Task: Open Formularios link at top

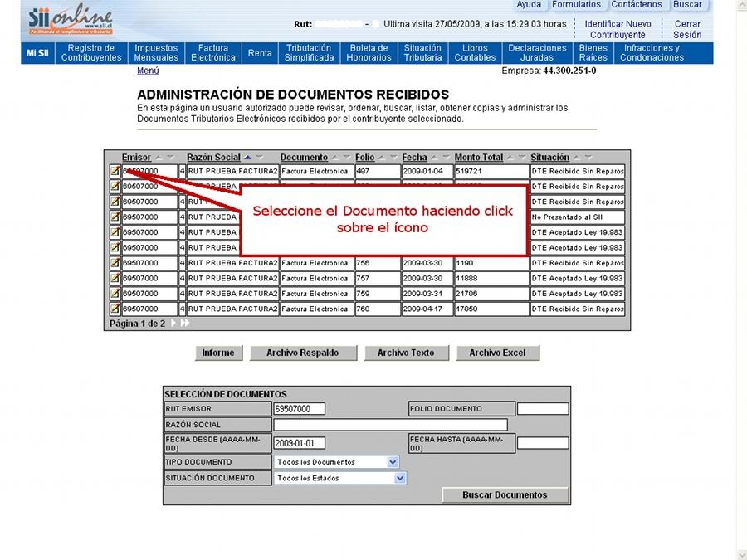Action: 577,4
